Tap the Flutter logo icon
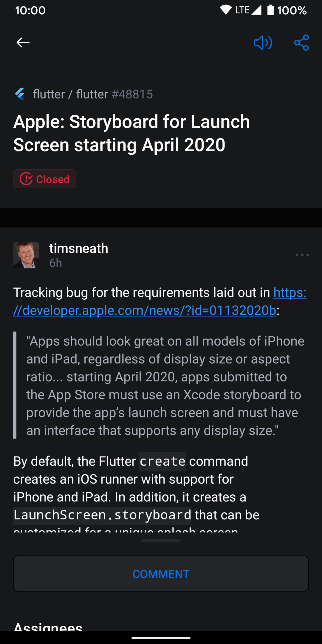322x644 pixels. pos(19,94)
